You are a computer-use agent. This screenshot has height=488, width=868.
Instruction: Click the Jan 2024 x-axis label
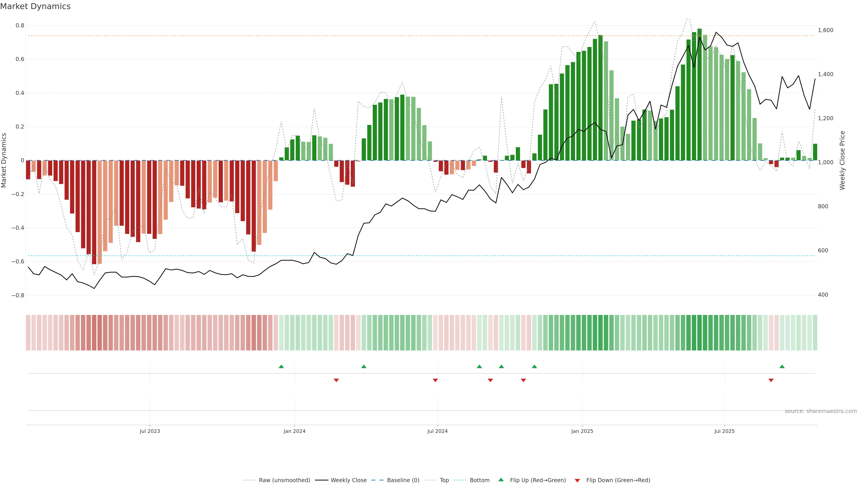[x=294, y=431]
